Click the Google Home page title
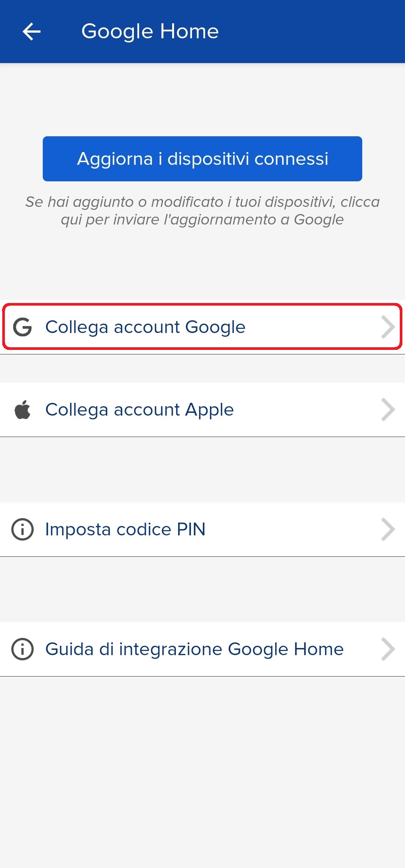405x868 pixels. tap(150, 31)
